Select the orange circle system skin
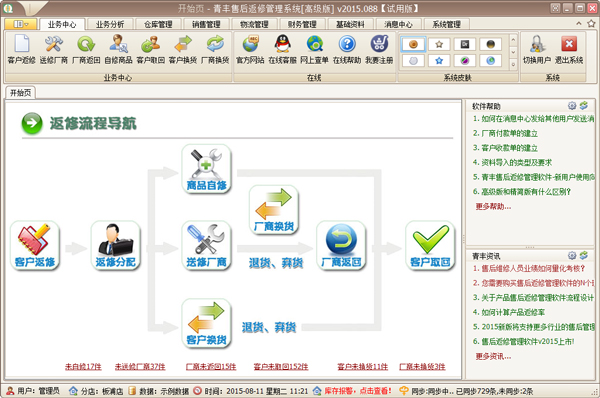The image size is (600, 398). pyautogui.click(x=413, y=44)
